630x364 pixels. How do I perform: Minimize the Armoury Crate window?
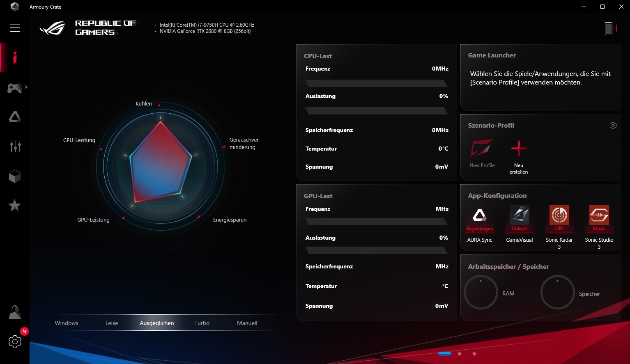pyautogui.click(x=584, y=7)
